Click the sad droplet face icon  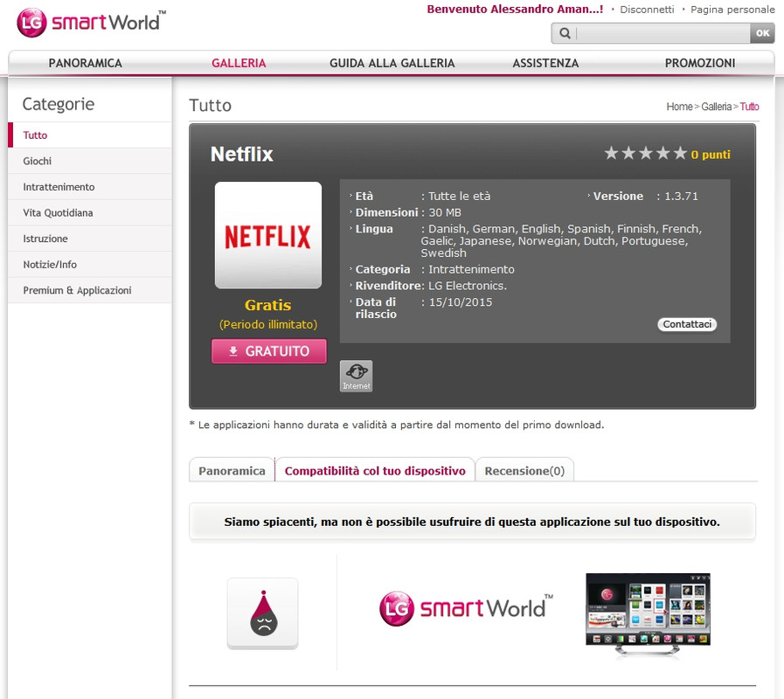click(263, 613)
